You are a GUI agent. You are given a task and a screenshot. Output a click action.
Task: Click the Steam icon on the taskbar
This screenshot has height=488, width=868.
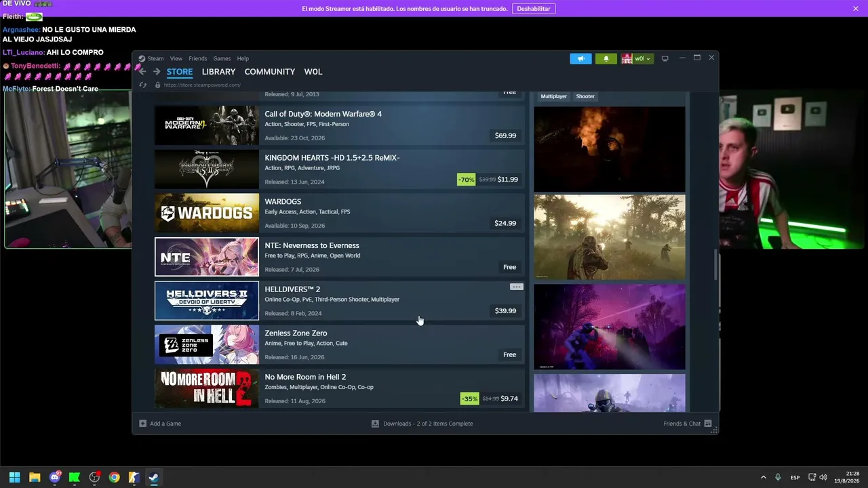[x=154, y=477]
